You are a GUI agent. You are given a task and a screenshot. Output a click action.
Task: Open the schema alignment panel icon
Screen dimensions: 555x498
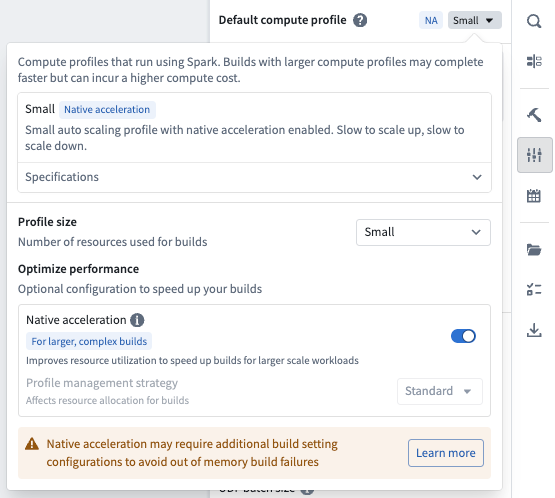click(534, 61)
